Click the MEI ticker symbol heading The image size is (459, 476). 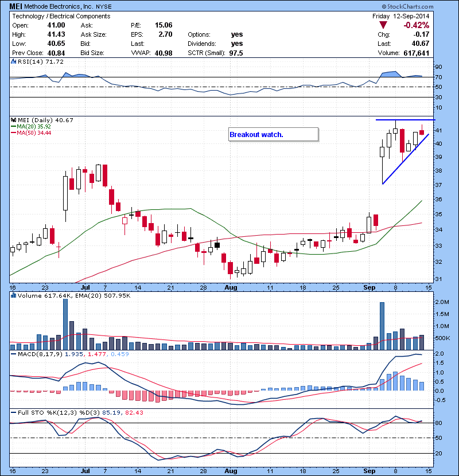tap(16, 6)
